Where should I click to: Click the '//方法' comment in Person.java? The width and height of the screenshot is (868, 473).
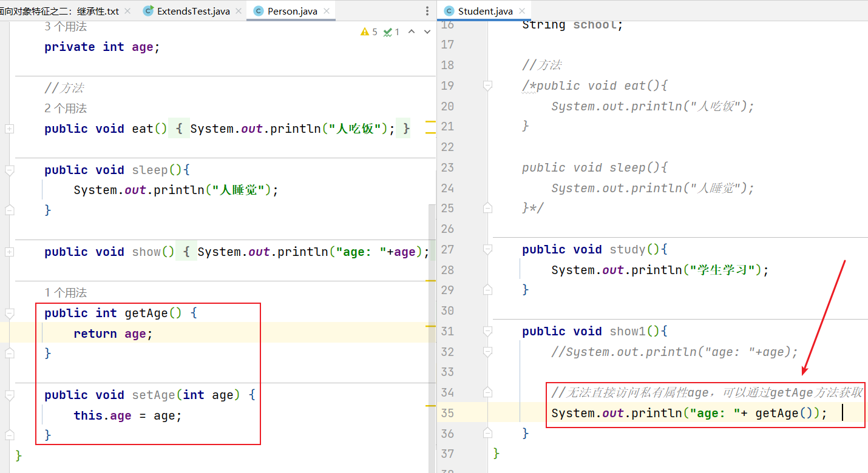click(64, 89)
